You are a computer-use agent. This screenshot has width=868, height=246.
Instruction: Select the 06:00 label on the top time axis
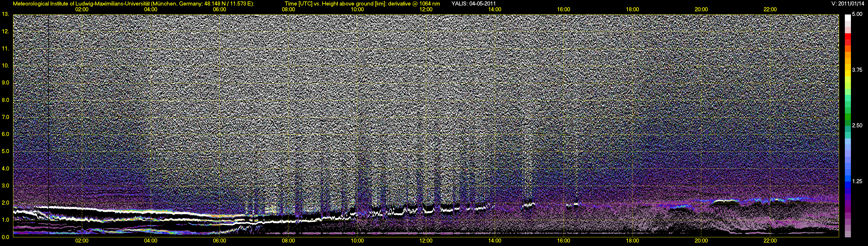pos(219,10)
